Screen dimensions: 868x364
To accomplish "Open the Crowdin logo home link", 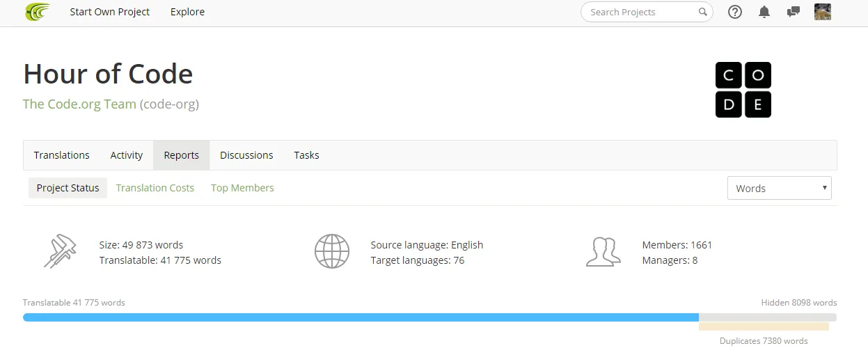I will coord(37,12).
